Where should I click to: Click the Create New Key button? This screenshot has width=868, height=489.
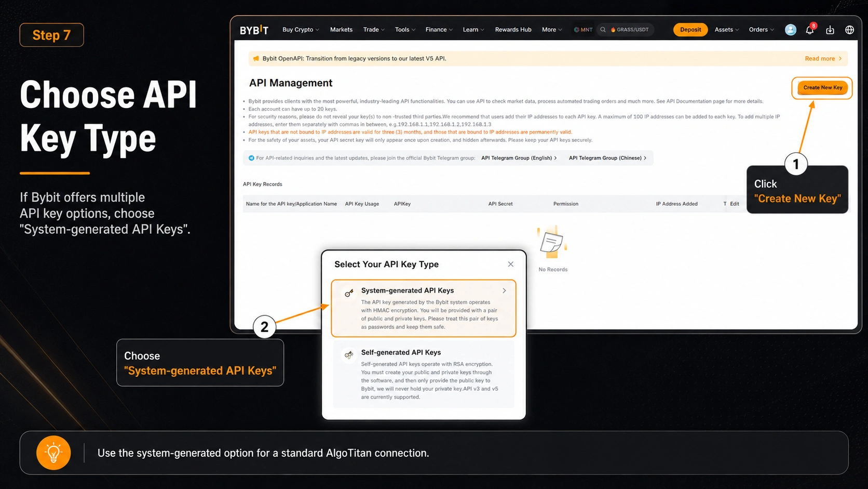(x=823, y=88)
